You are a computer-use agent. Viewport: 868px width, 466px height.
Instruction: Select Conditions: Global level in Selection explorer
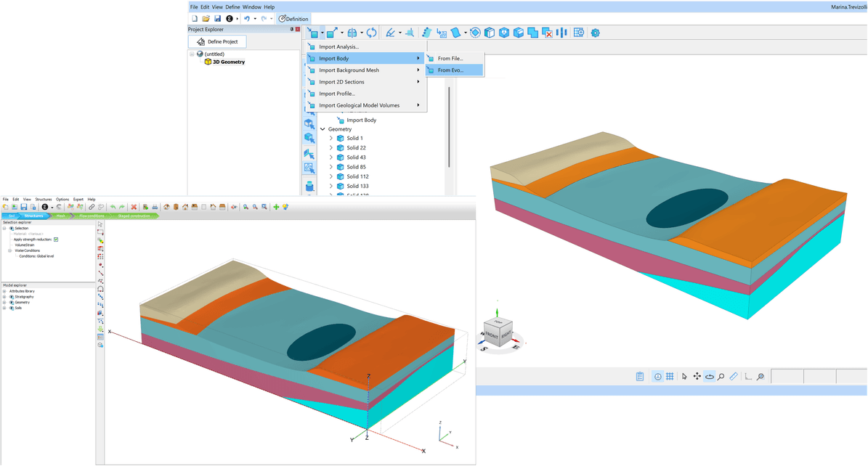36,256
